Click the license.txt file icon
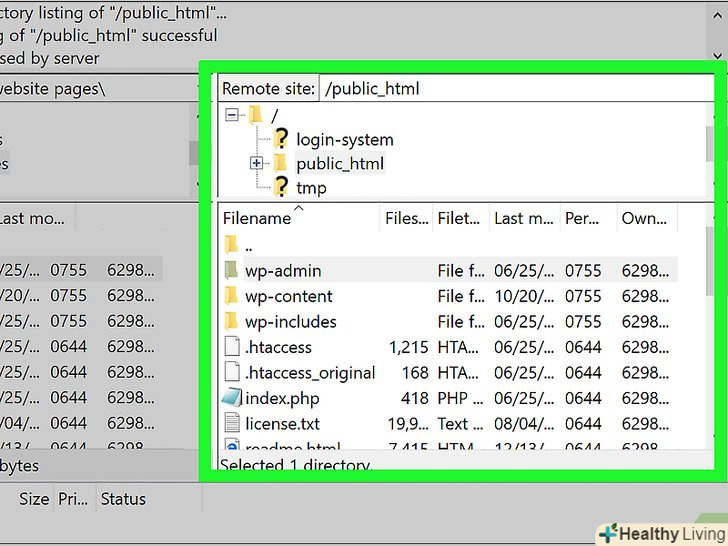This screenshot has width=728, height=546. (x=232, y=423)
